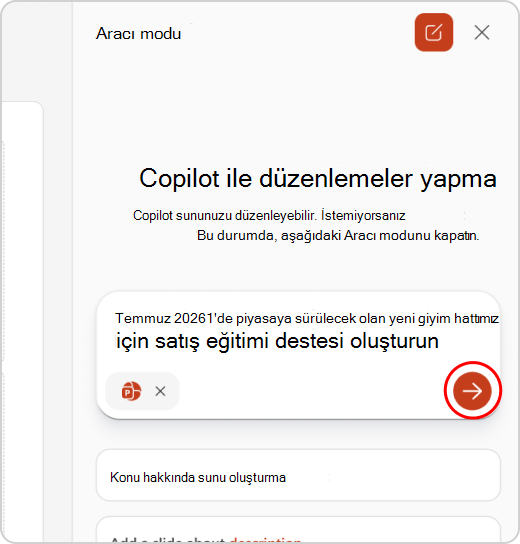The height and width of the screenshot is (544, 520).
Task: Click the 'Aracı modu' title text
Action: click(138, 34)
